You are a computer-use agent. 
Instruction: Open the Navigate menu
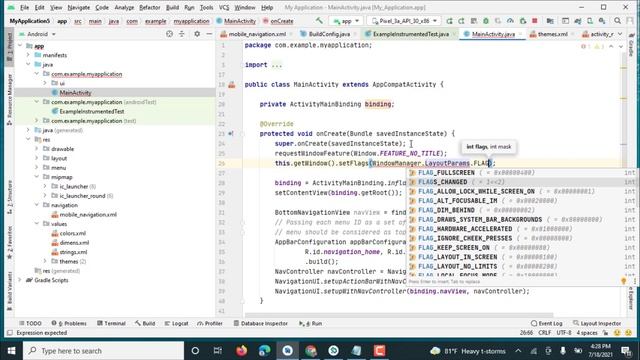(x=79, y=7)
